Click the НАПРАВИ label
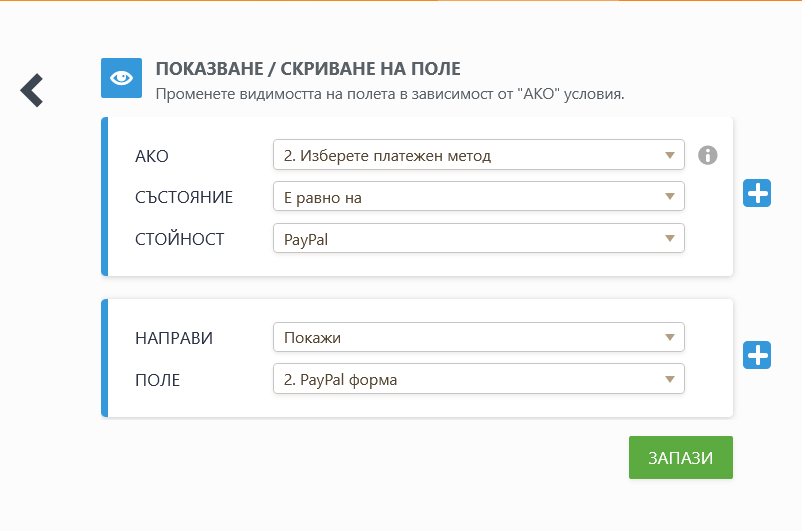 coord(174,338)
